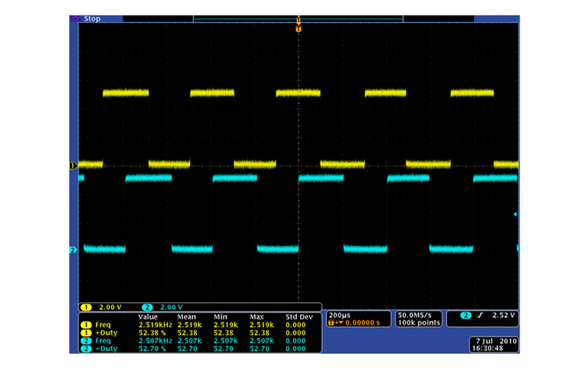Click the channel 2 badge in the Freq row
This screenshot has height=368, width=588.
(86, 341)
